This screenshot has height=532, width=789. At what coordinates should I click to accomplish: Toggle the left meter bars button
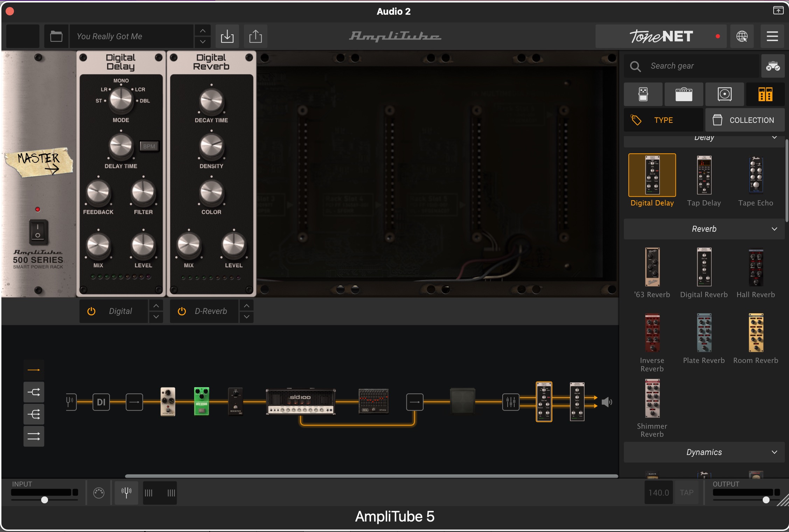pos(149,493)
